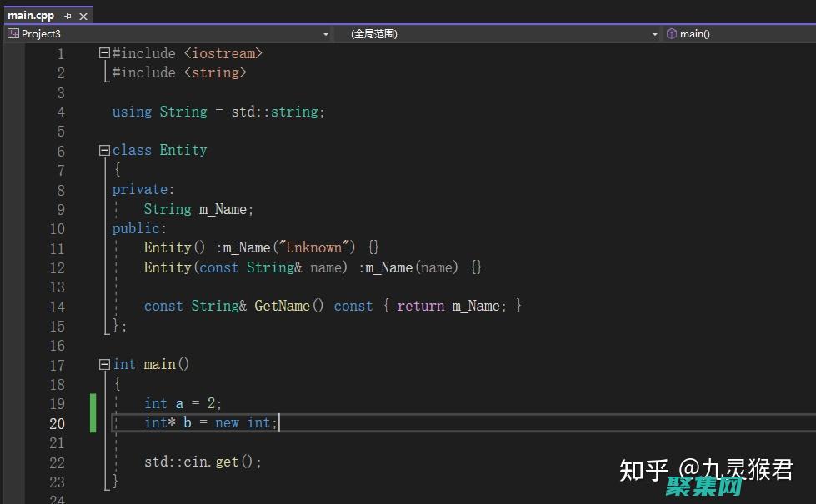816x504 pixels.
Task: Click the std::cin.get() statement
Action: tap(203, 462)
